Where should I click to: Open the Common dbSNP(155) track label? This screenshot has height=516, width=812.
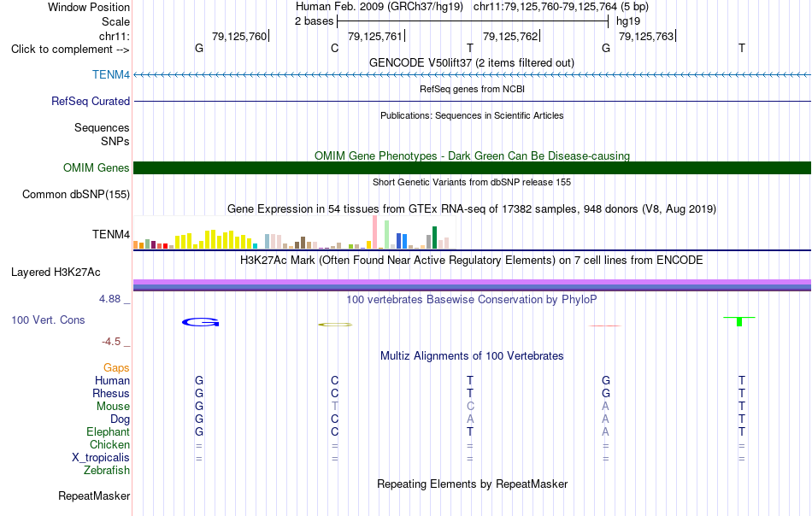[x=75, y=194]
